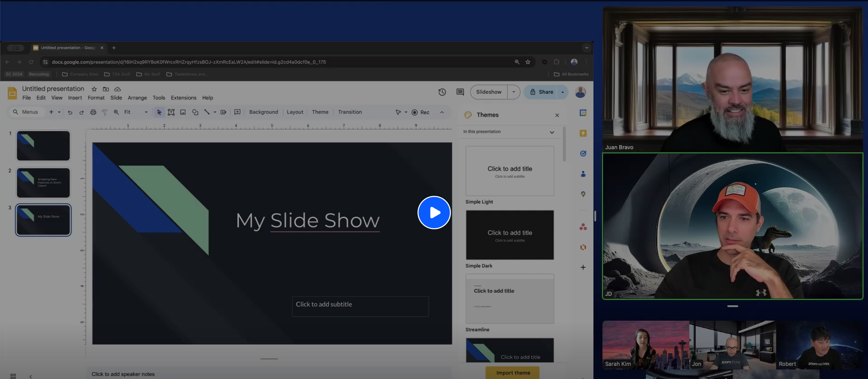The height and width of the screenshot is (379, 868).
Task: Click the Background toolbar button
Action: tap(264, 112)
